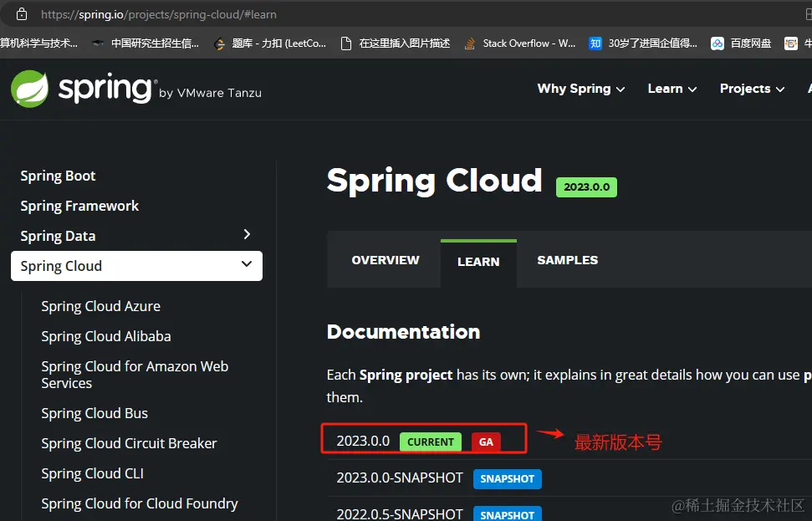Open Spring Cloud Azure

(101, 306)
